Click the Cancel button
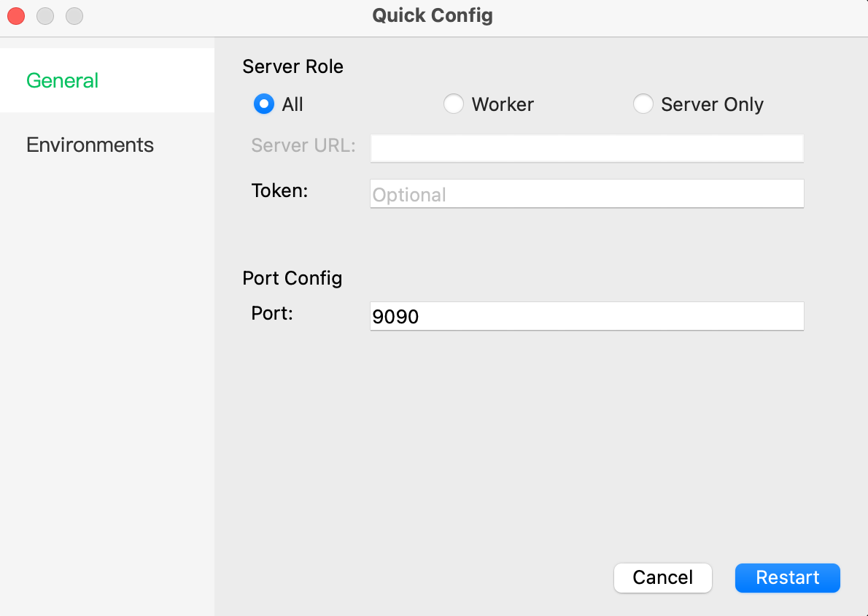This screenshot has height=616, width=868. point(662,578)
